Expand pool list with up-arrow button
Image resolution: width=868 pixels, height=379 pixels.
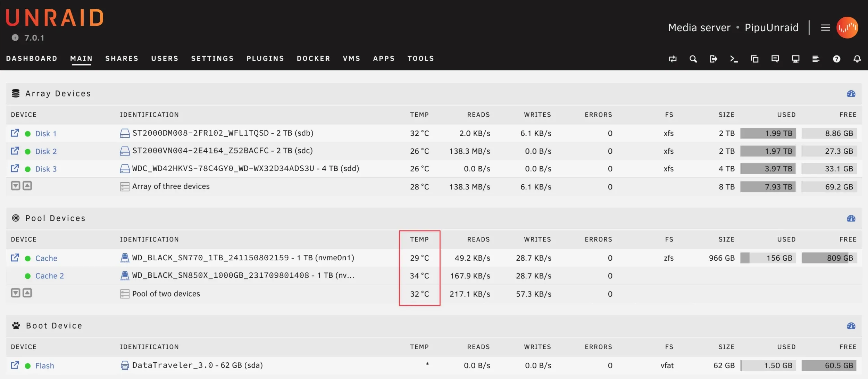27,293
